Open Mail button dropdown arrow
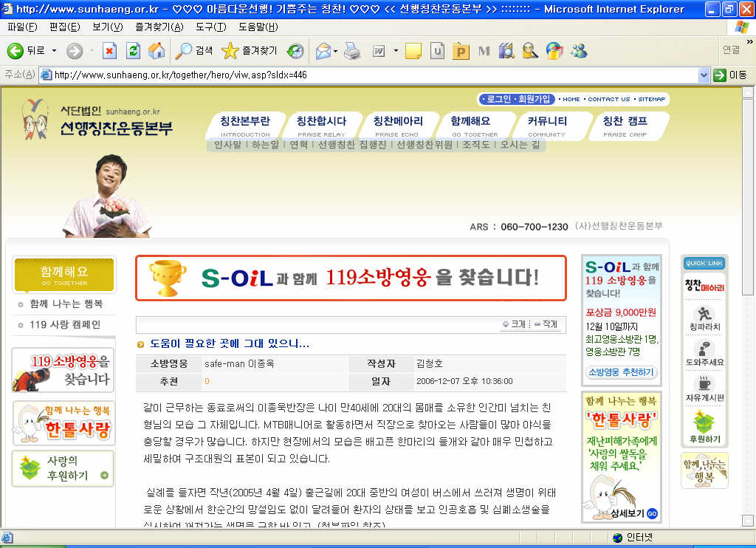756x548 pixels. point(336,51)
